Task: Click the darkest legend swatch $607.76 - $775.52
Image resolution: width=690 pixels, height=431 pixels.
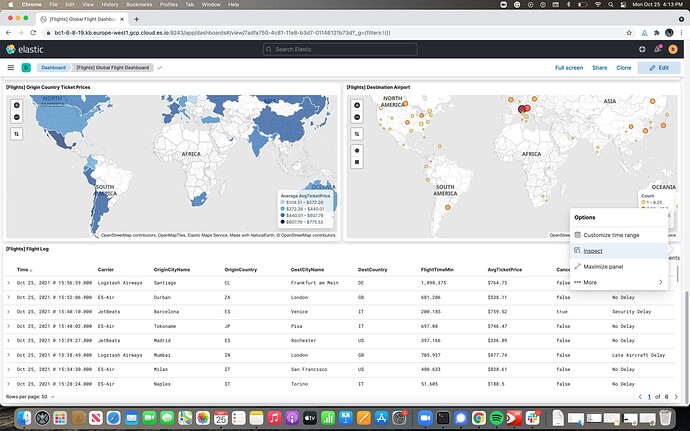Action: [283, 222]
